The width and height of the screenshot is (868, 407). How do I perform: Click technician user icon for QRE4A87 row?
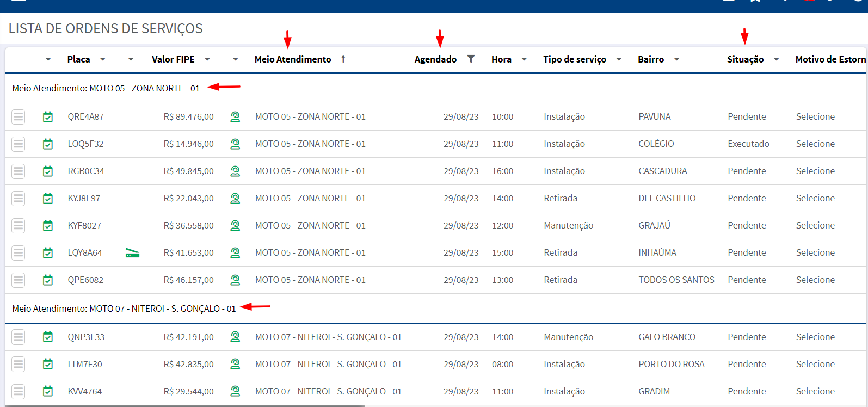(235, 116)
